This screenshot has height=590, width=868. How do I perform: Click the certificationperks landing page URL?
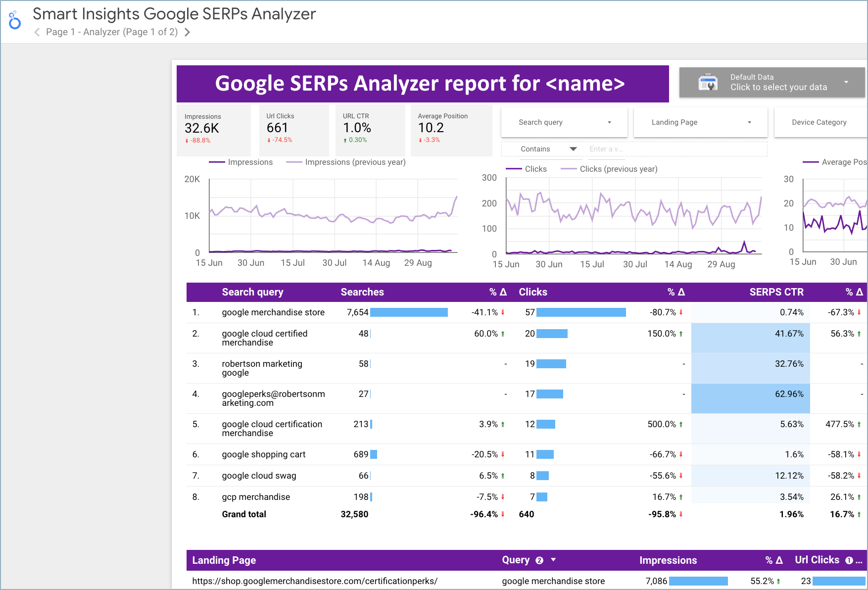[x=315, y=581]
